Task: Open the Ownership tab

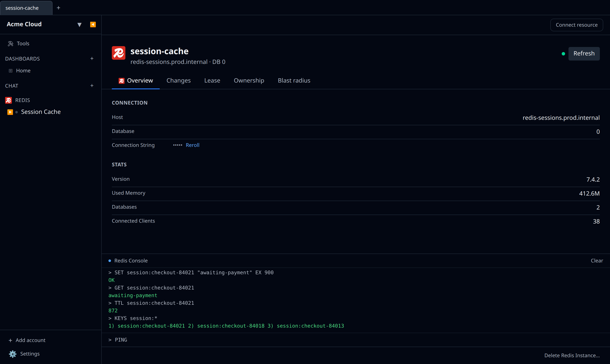Action: [x=249, y=80]
